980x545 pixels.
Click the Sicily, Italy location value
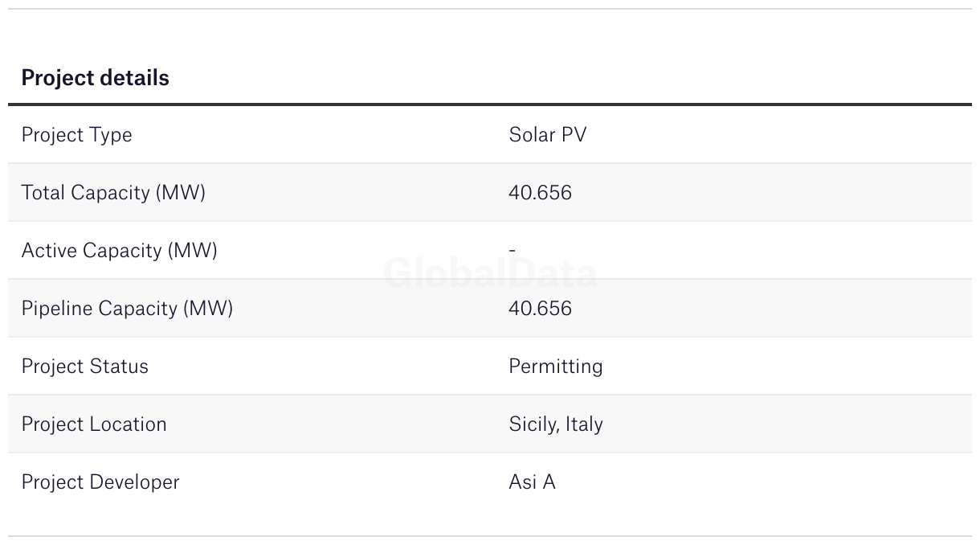pyautogui.click(x=555, y=424)
